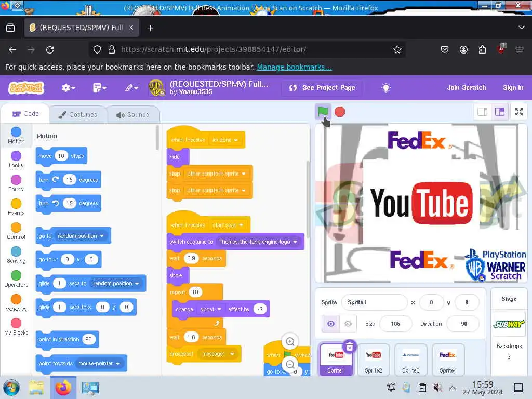The image size is (532, 399).
Task: Open the File menu in Scratch
Action: coord(99,88)
